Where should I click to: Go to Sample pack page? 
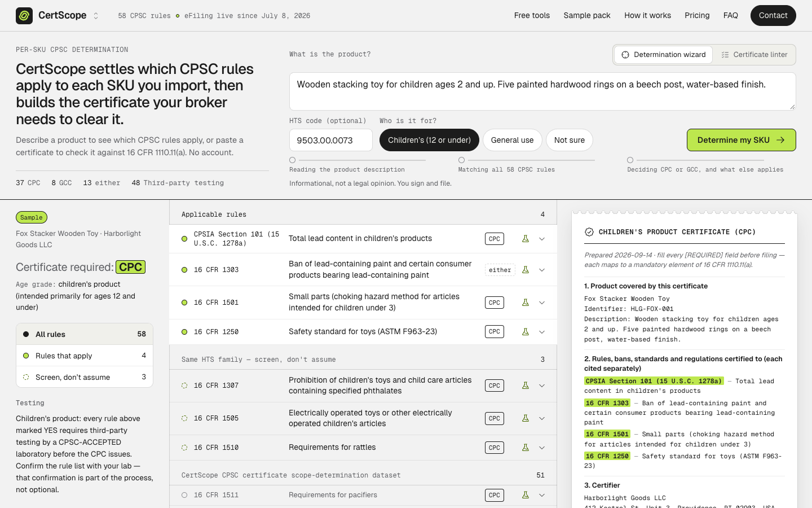coord(587,15)
